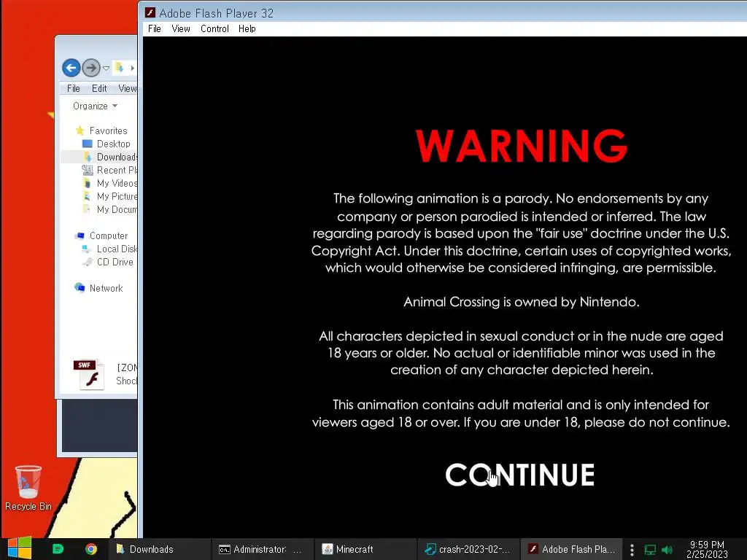
Task: Click the SWF file icon in details pane
Action: pyautogui.click(x=88, y=375)
